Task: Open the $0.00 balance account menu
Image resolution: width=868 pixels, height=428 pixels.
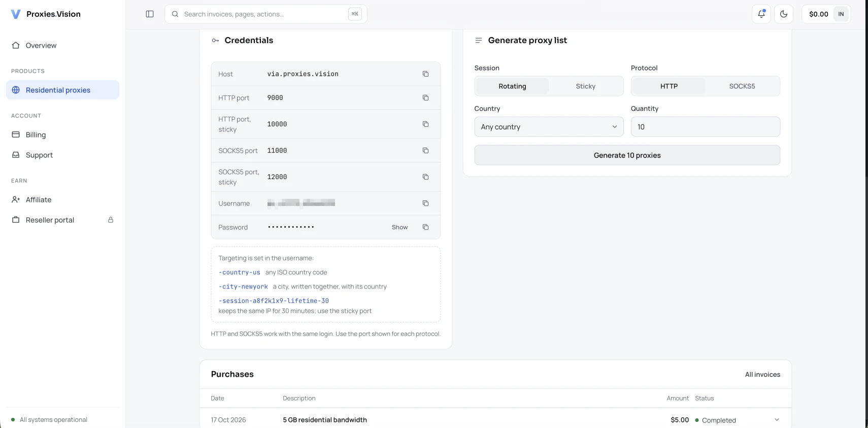Action: (826, 14)
